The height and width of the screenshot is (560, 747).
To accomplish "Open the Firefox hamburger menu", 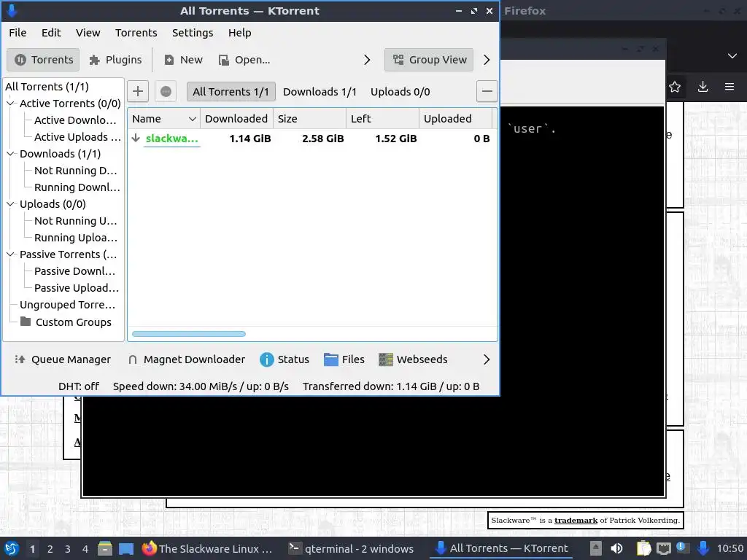I will click(729, 87).
